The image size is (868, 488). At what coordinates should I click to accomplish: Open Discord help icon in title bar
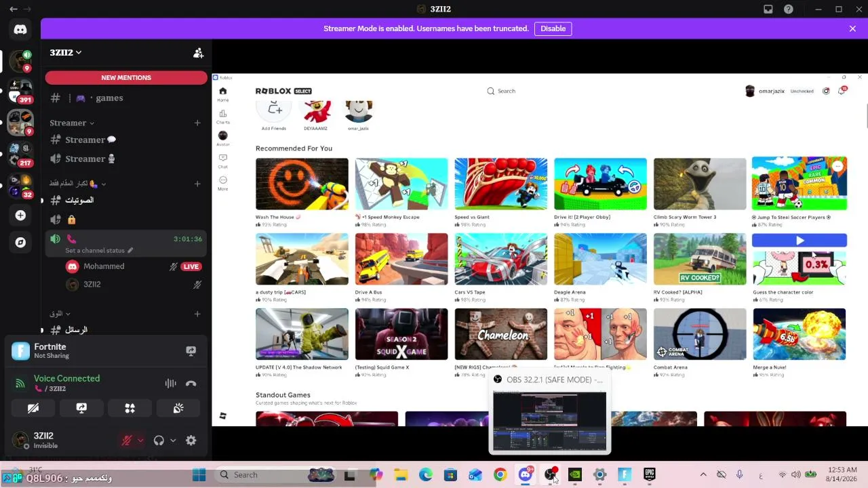(789, 9)
